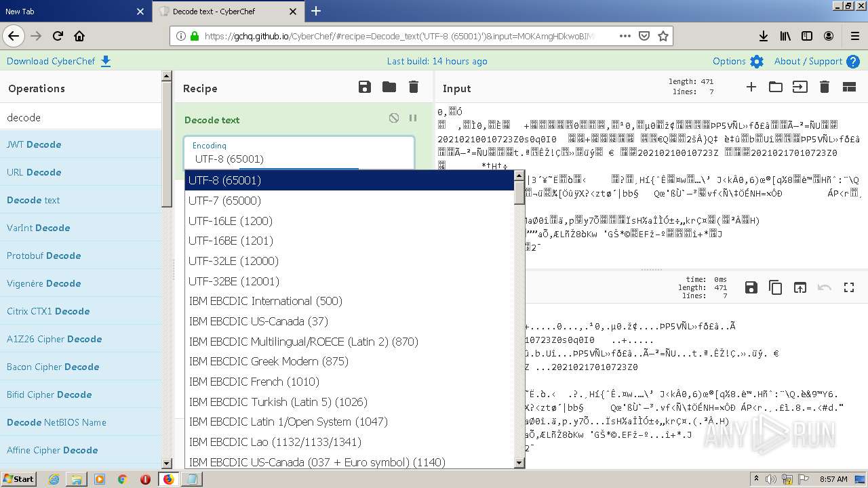This screenshot has height=488, width=868.
Task: Select IBM EBCDIC US-Canada (37)
Action: (350, 321)
